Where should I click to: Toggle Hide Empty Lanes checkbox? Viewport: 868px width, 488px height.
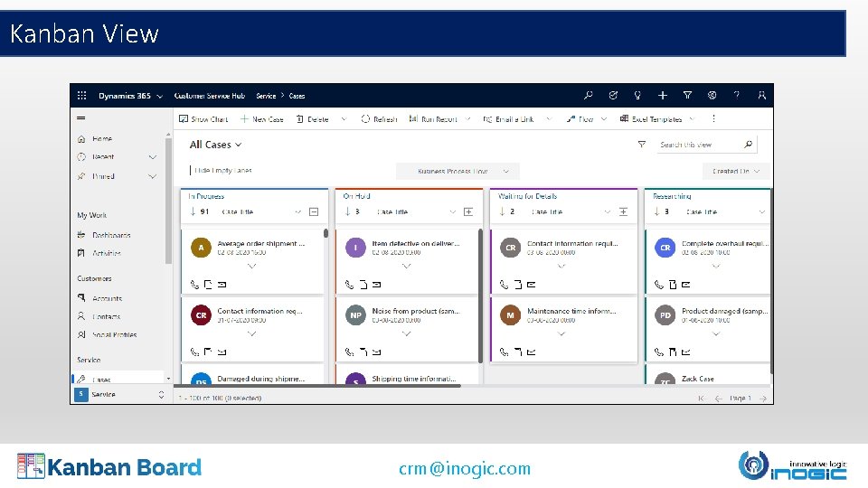191,171
